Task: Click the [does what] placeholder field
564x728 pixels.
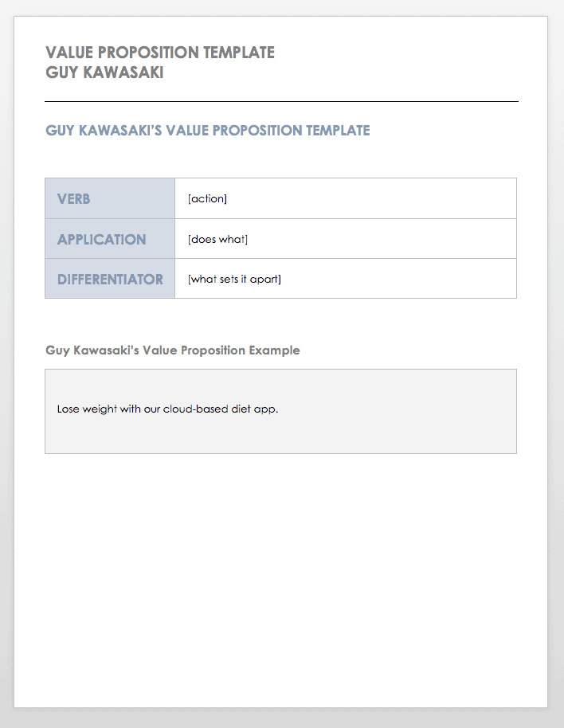Action: tap(218, 239)
